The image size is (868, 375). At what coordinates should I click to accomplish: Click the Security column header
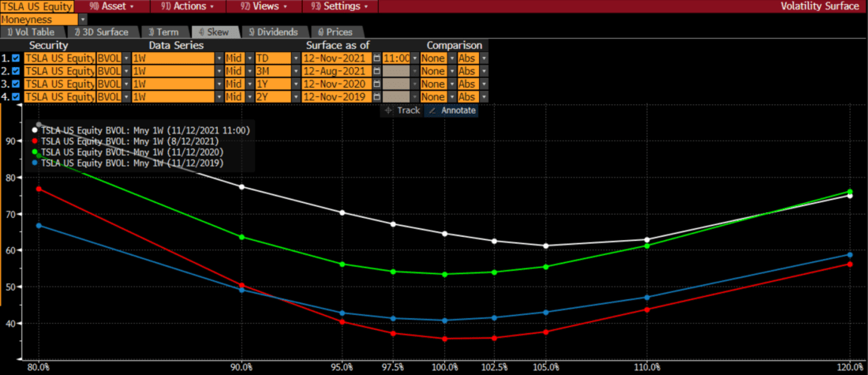pyautogui.click(x=49, y=46)
